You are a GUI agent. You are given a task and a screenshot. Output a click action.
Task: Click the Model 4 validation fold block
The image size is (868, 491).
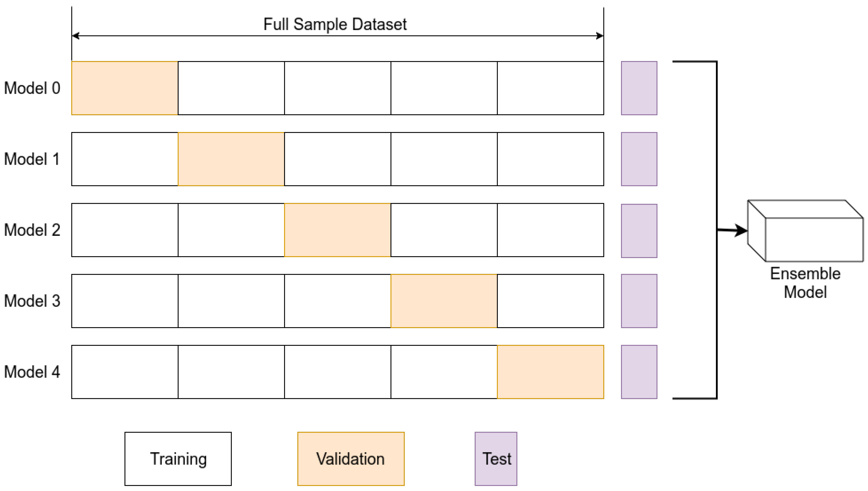point(550,372)
